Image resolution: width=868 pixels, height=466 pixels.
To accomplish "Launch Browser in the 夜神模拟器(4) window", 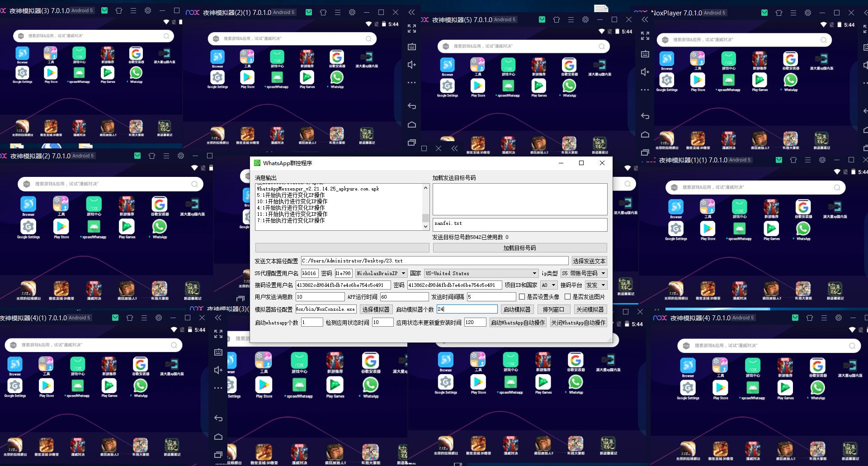I will [x=688, y=366].
